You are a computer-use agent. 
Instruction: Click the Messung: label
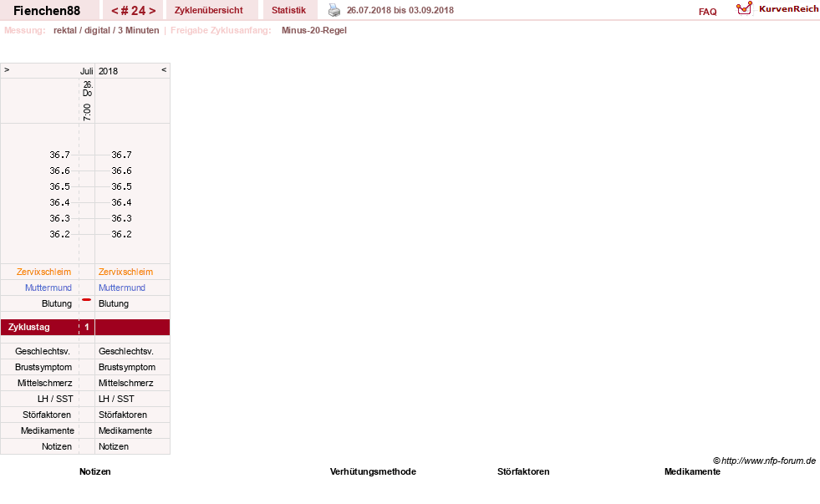tap(24, 30)
